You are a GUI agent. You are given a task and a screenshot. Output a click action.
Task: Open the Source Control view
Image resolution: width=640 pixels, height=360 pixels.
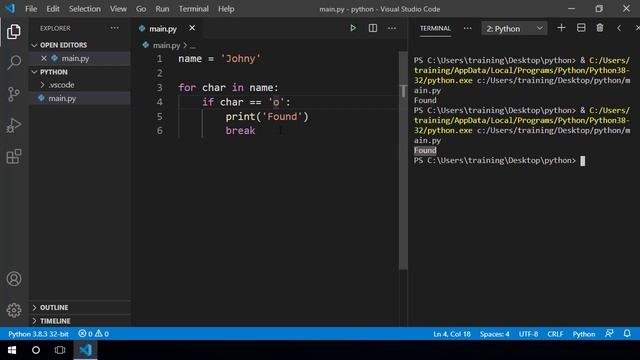tap(14, 94)
